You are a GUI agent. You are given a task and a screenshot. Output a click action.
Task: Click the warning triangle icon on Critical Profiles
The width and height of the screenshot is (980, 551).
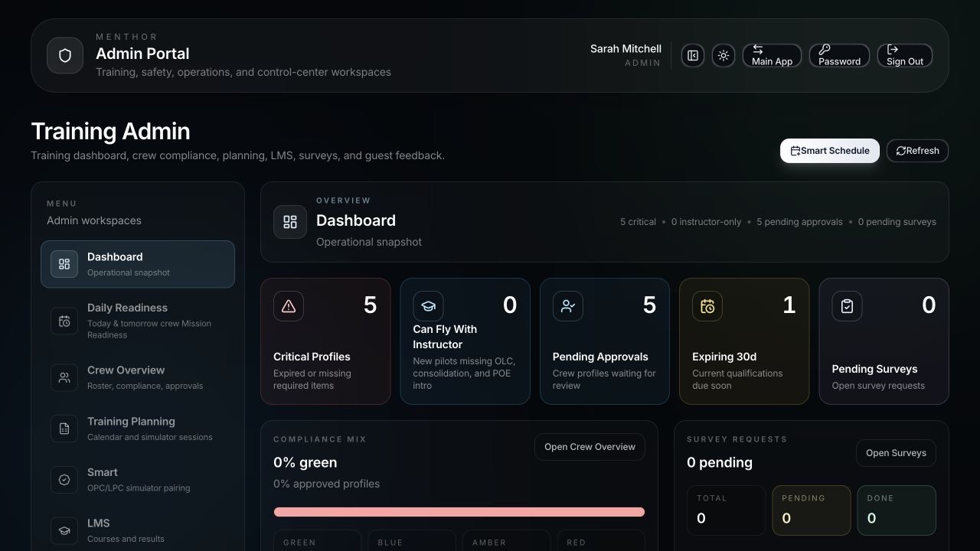click(289, 306)
